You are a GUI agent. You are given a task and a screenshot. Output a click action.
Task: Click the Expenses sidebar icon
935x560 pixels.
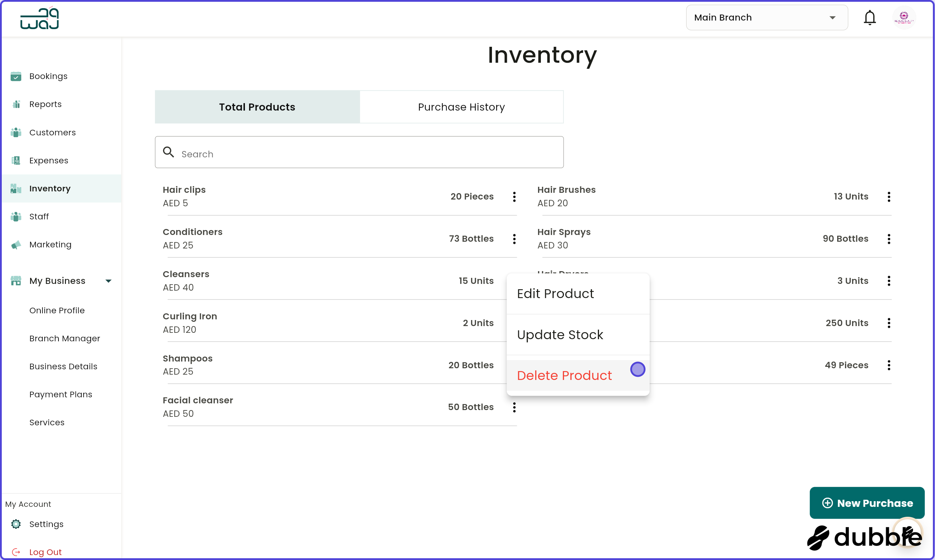coord(16,160)
